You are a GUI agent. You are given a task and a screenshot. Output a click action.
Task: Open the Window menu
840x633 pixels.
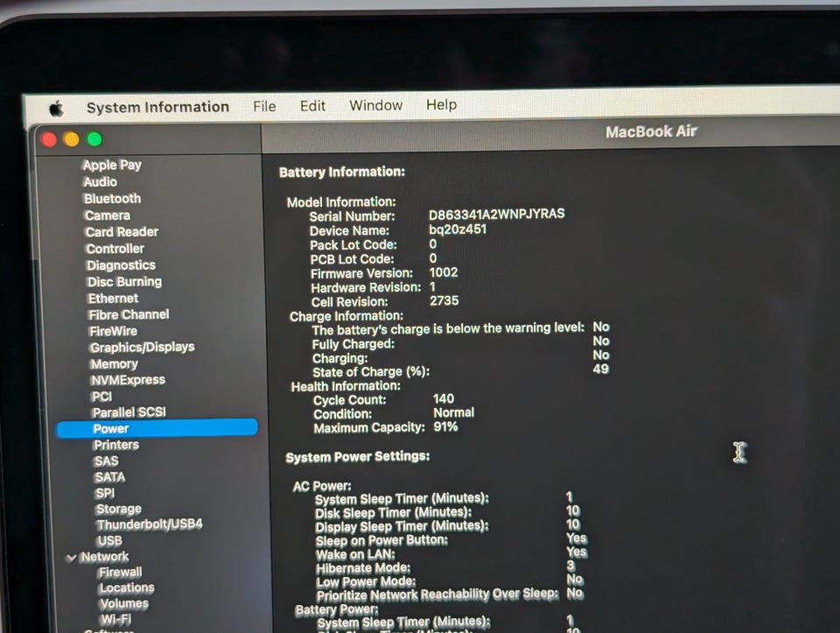pyautogui.click(x=376, y=105)
